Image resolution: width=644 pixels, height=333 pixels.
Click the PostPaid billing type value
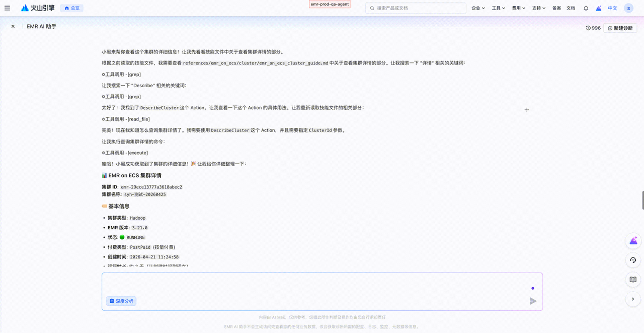140,247
